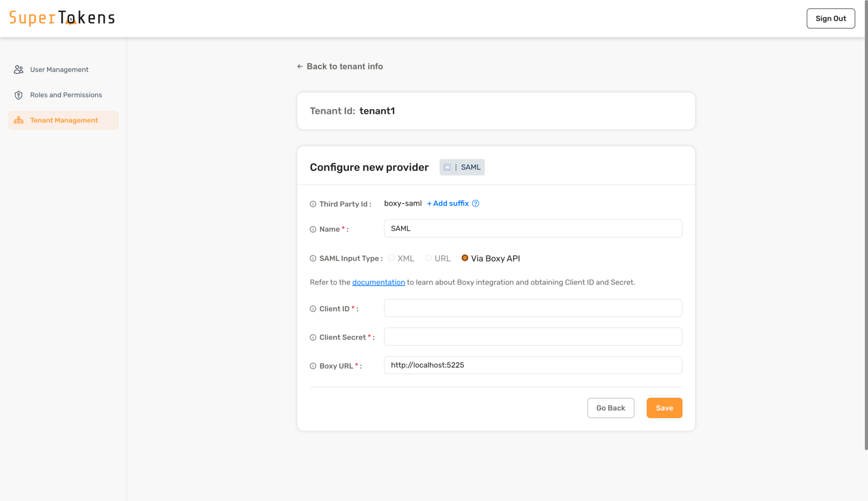Click the info icon beside Client ID

click(x=312, y=308)
